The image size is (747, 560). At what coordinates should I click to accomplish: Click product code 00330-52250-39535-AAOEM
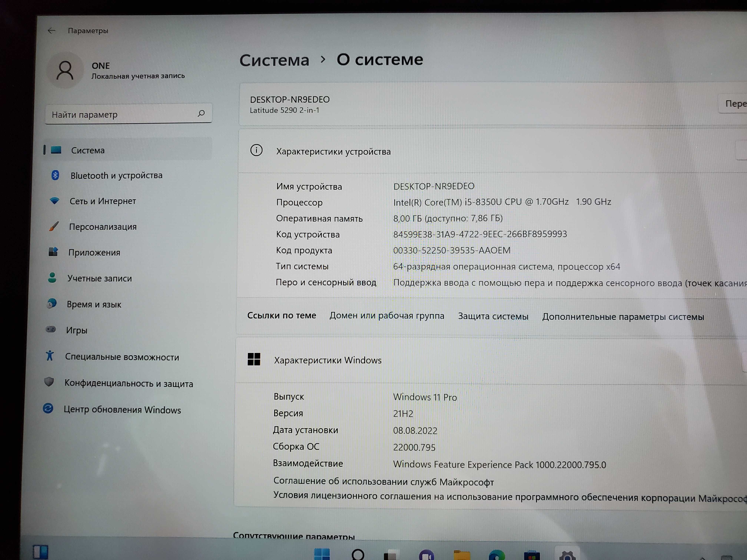[452, 251]
